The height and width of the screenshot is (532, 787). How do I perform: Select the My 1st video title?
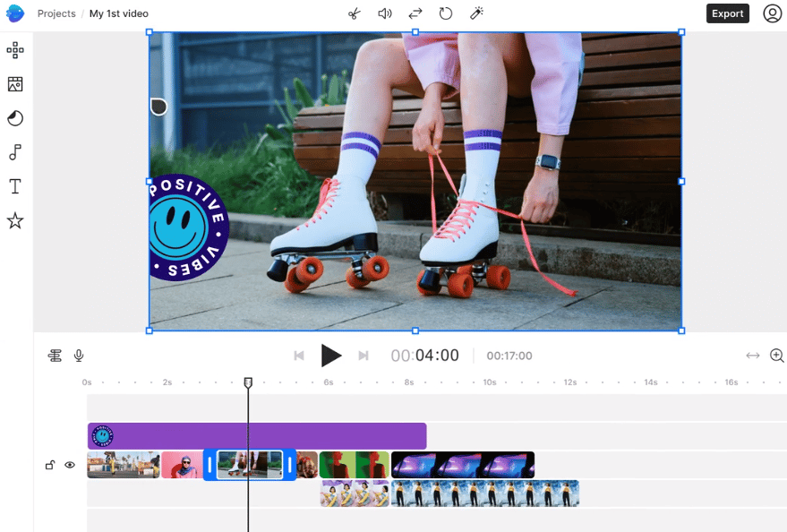119,13
